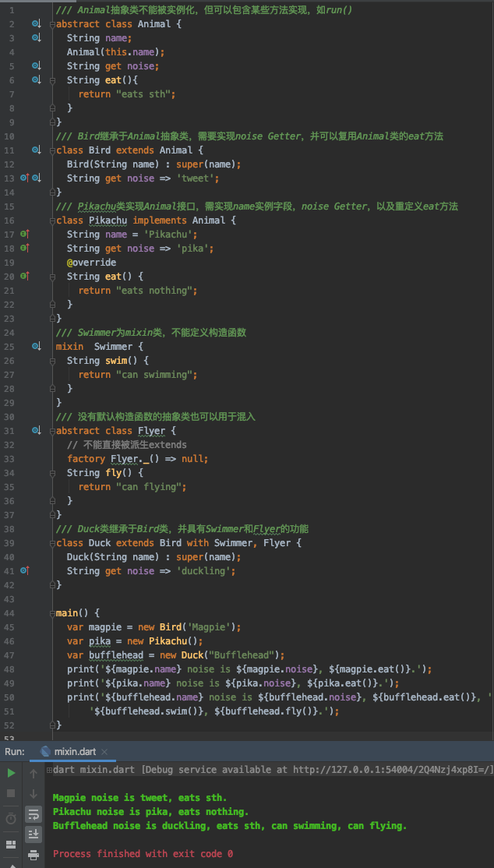Click the restore layout icon in Run panel
Viewport: 494px width, 868px height.
coord(11,844)
